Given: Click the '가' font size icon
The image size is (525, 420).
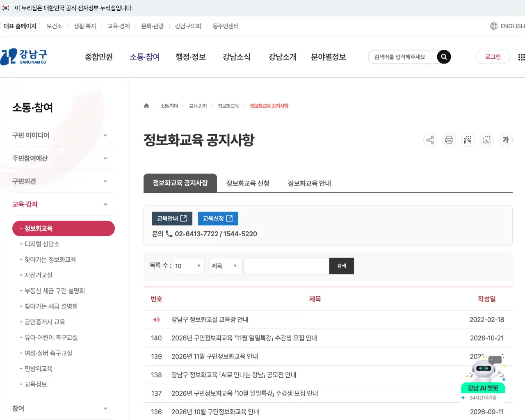Looking at the screenshot, I should coord(506,140).
